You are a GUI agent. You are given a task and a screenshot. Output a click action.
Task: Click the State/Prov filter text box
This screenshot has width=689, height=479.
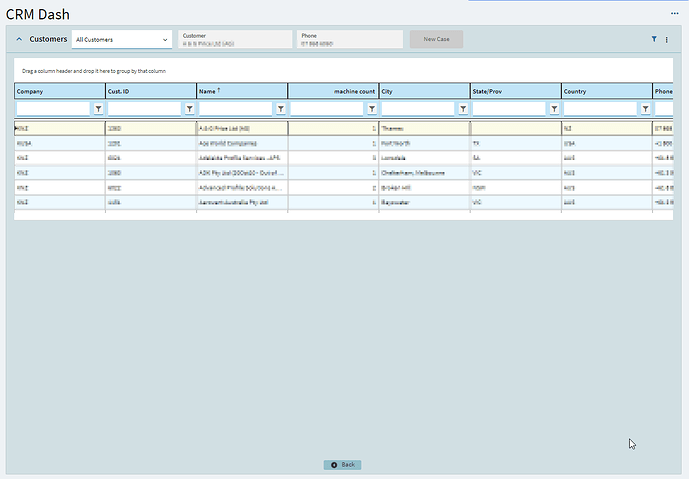pos(509,109)
